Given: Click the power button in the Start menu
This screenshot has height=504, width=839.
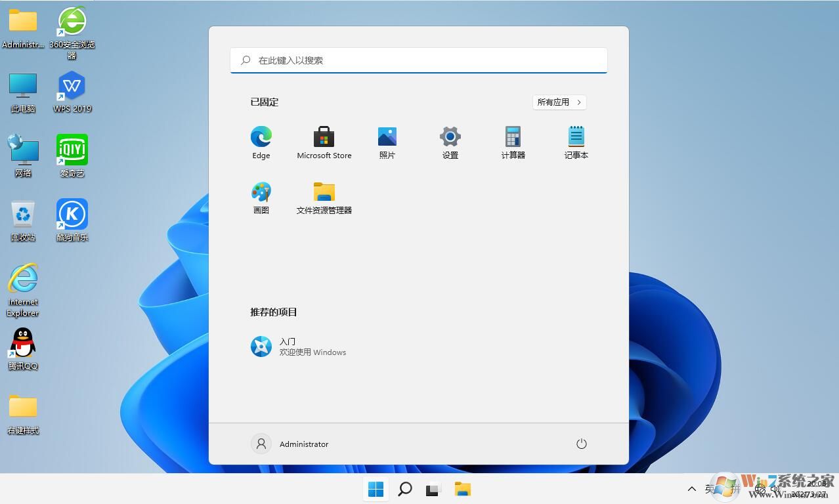Looking at the screenshot, I should click(x=581, y=444).
